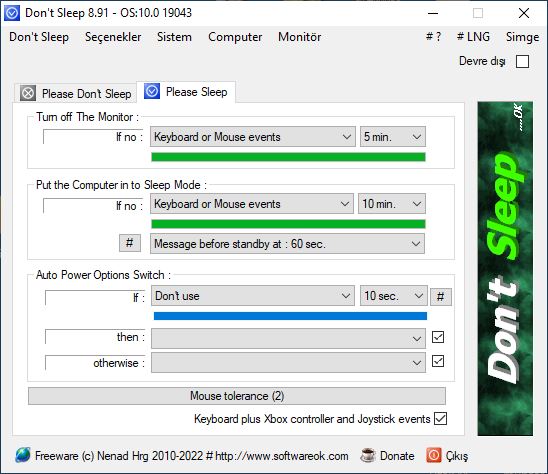Expand the Message before standby at 60 sec. dropdown
Viewport: 548px width, 474px height.
288,244
